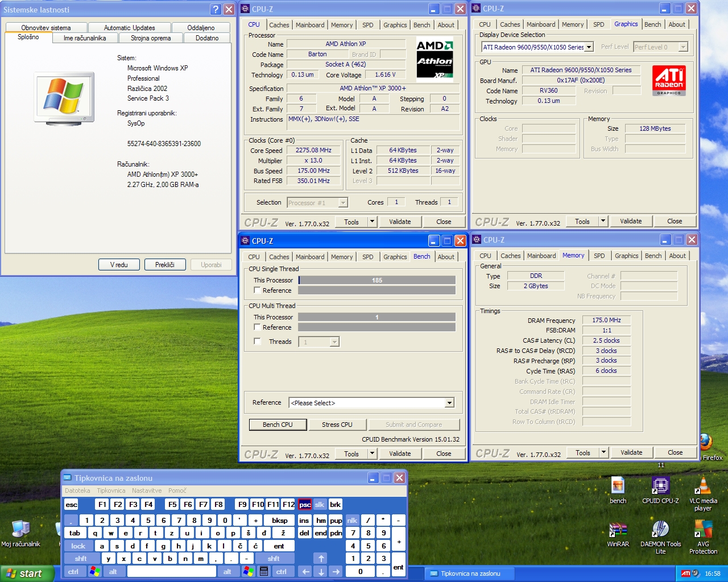Toggle the slk key on on-screen keyboard
Viewport: 728px width, 582px height.
click(x=320, y=504)
